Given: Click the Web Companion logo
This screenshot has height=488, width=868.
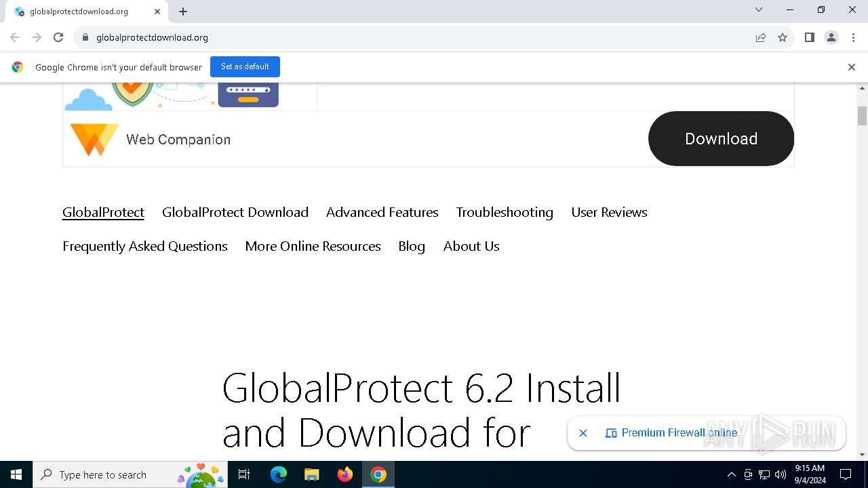Looking at the screenshot, I should tap(94, 139).
